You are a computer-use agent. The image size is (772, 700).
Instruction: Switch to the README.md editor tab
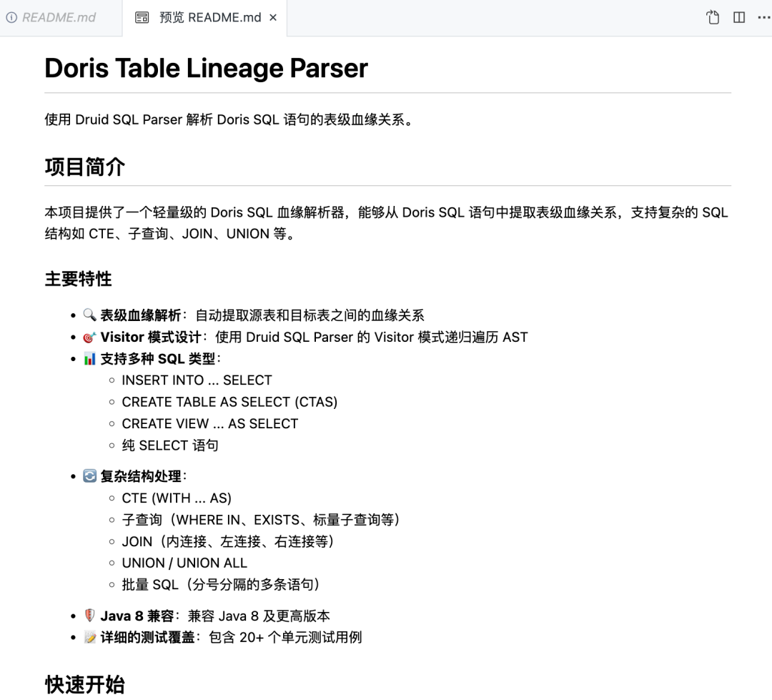tap(59, 18)
